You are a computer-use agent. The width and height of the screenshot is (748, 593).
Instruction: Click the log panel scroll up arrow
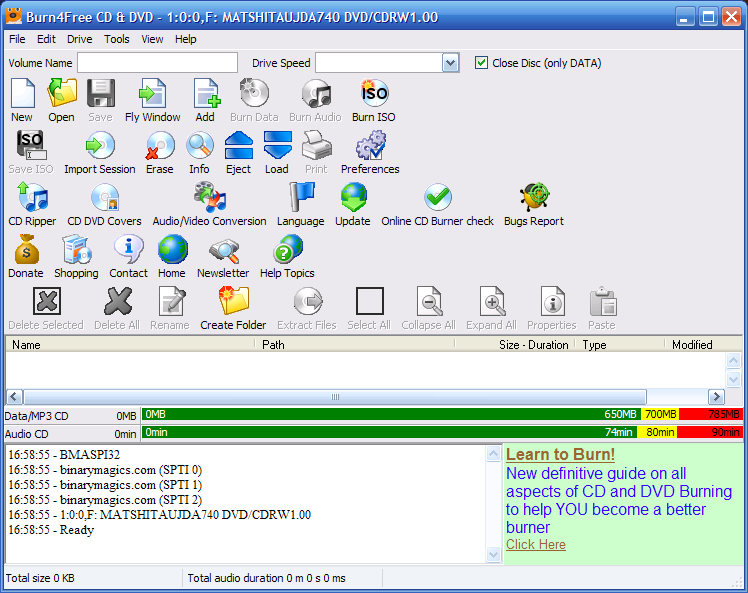click(x=493, y=454)
